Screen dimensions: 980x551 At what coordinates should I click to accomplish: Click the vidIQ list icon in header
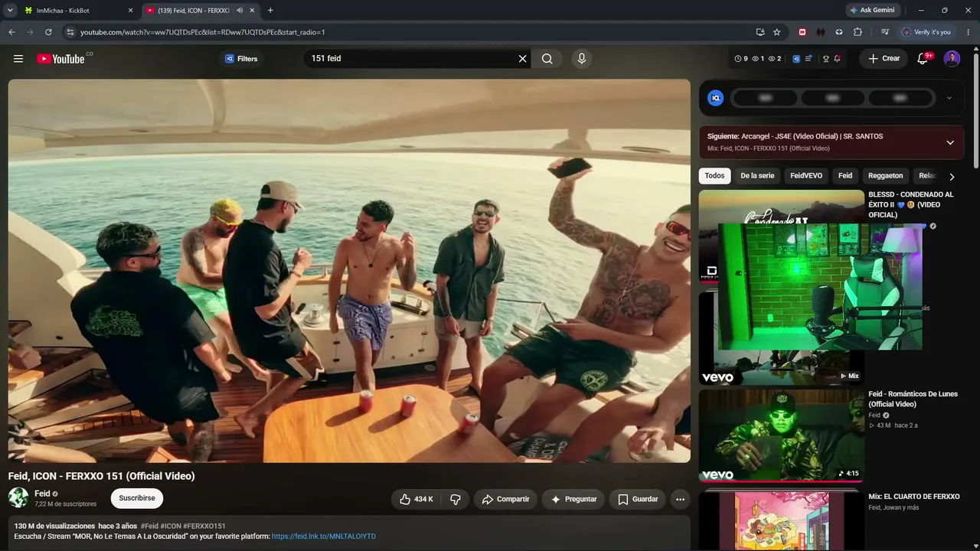click(808, 59)
